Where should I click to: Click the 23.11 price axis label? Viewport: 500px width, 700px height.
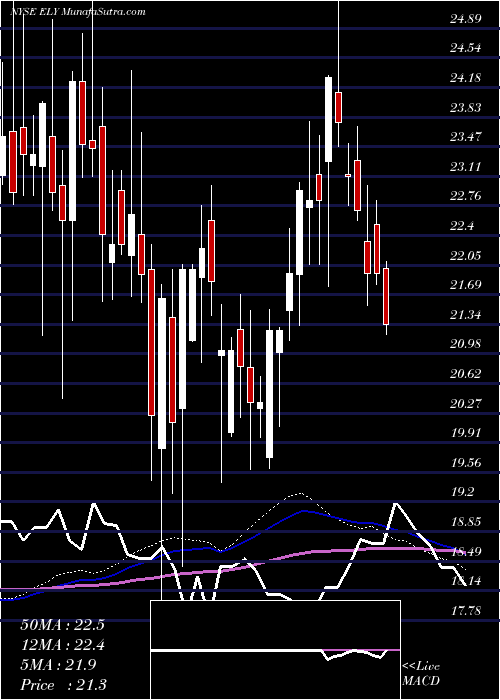click(x=466, y=167)
